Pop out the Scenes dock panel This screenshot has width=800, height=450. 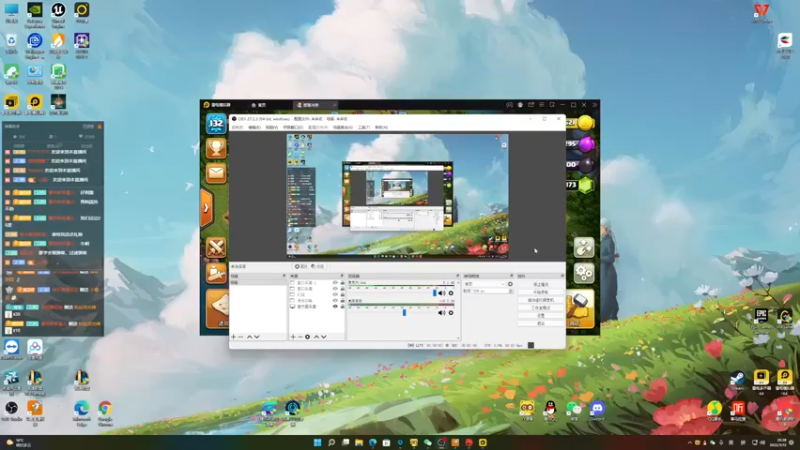point(284,276)
